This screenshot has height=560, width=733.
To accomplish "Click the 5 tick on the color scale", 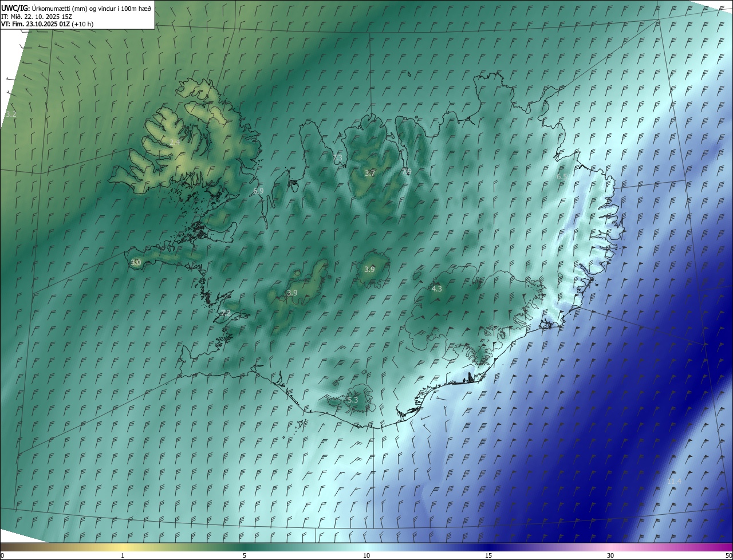I will coord(245,555).
